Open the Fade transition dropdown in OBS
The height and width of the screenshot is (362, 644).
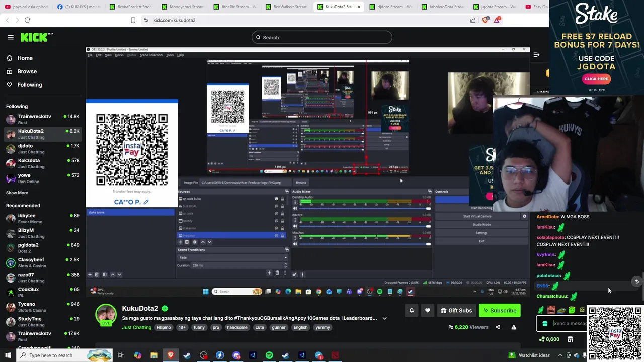[232, 257]
